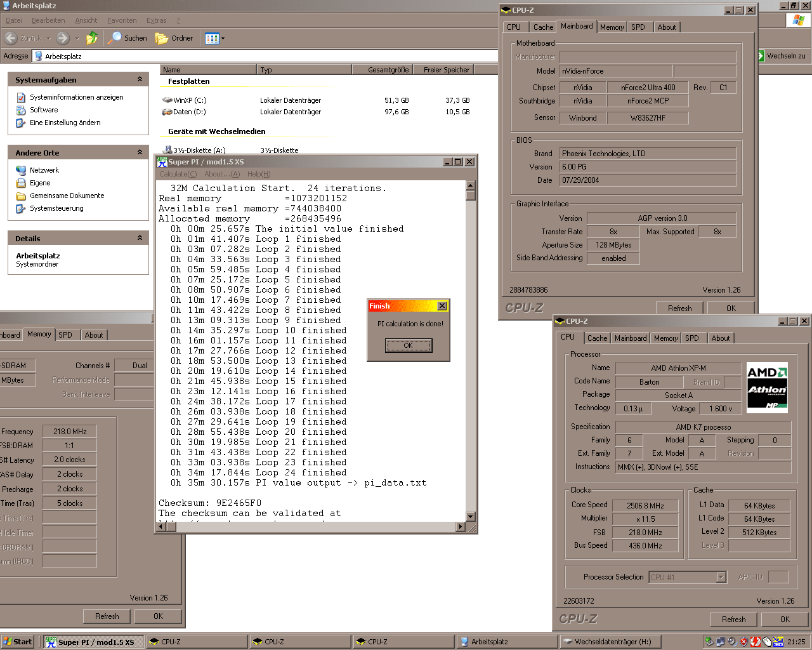Open the Ansicht menu
Screen dimensions: 812x650
click(86, 20)
